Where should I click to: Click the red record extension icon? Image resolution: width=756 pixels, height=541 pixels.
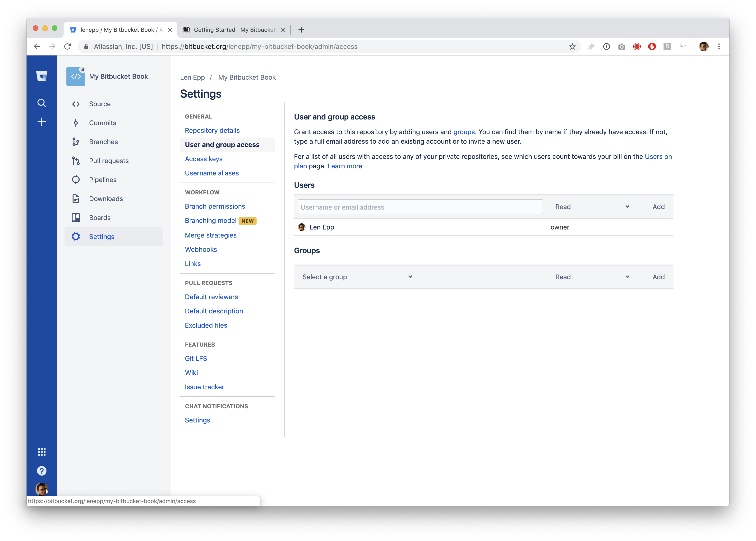coord(637,47)
